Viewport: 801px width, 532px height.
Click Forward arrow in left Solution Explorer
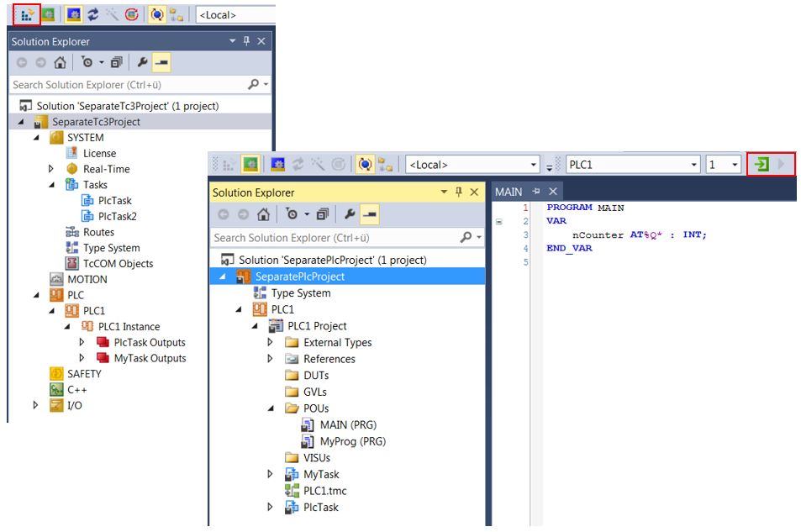pos(41,62)
